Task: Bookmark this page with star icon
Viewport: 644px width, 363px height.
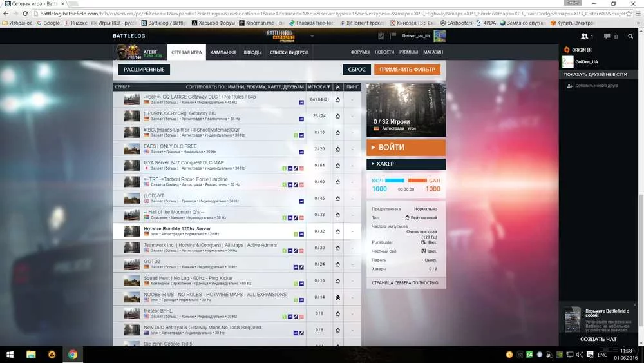Action: click(629, 14)
